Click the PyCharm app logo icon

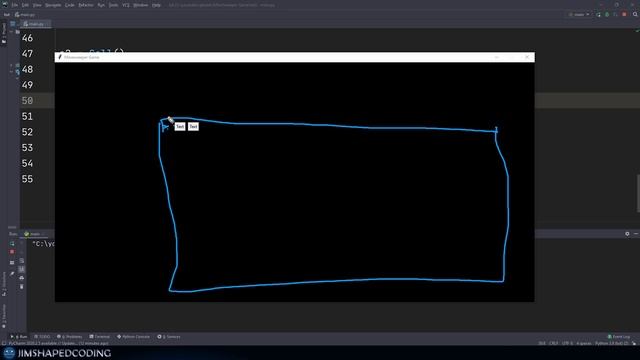tap(5, 5)
